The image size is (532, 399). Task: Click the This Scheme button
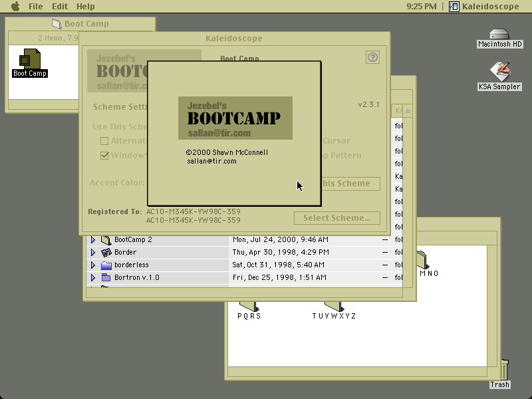[350, 184]
